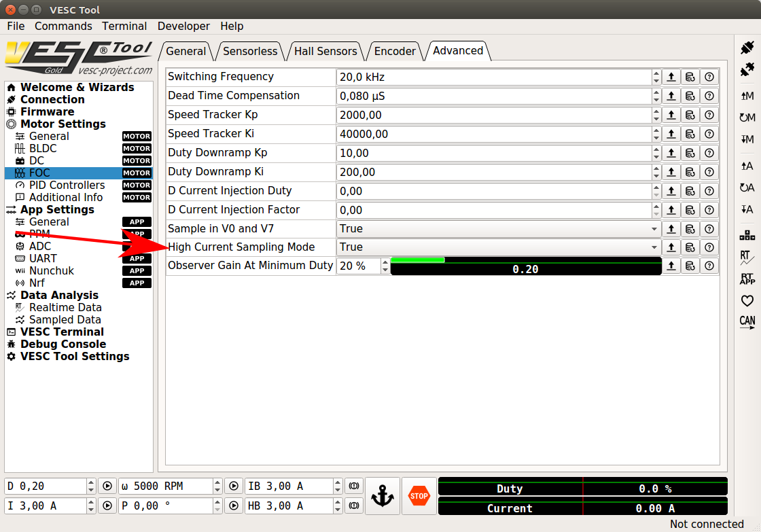Image resolution: width=761 pixels, height=532 pixels.
Task: Read motor configuration with the ↻M icon
Action: (x=747, y=117)
